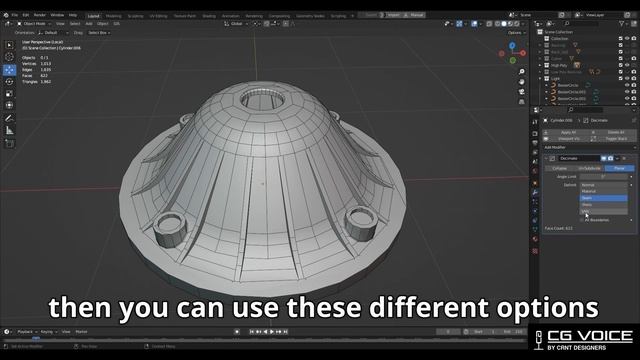Select Un-Subdivide decimate mode
This screenshot has width=640, height=360.
(589, 168)
